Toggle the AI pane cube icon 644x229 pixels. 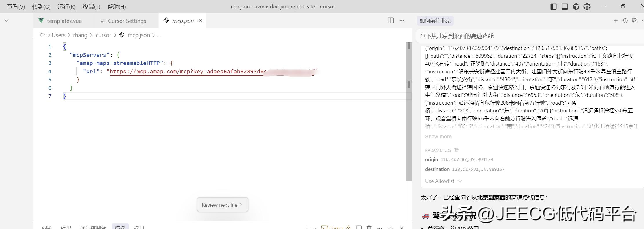(x=576, y=7)
